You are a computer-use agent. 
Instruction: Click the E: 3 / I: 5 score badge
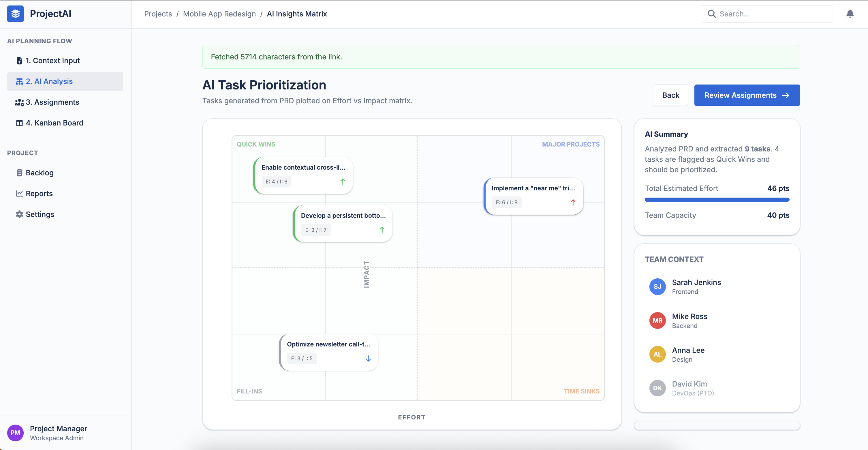point(302,359)
